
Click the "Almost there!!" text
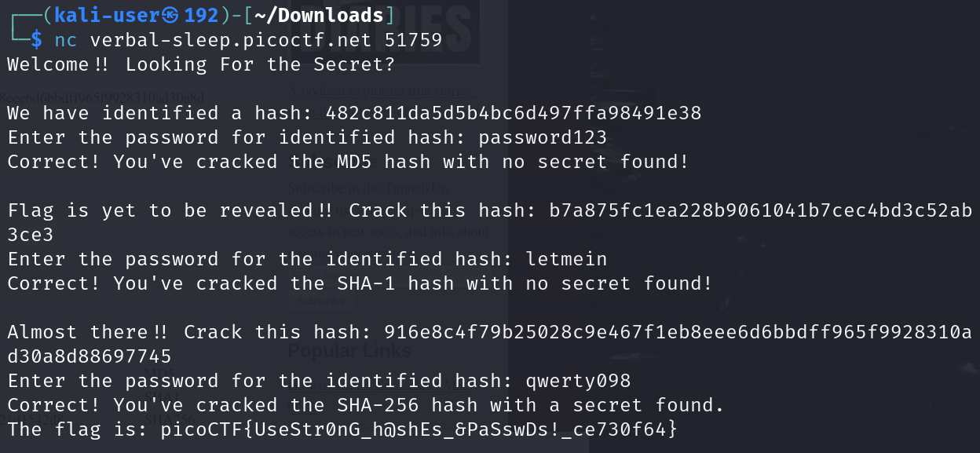click(x=89, y=332)
